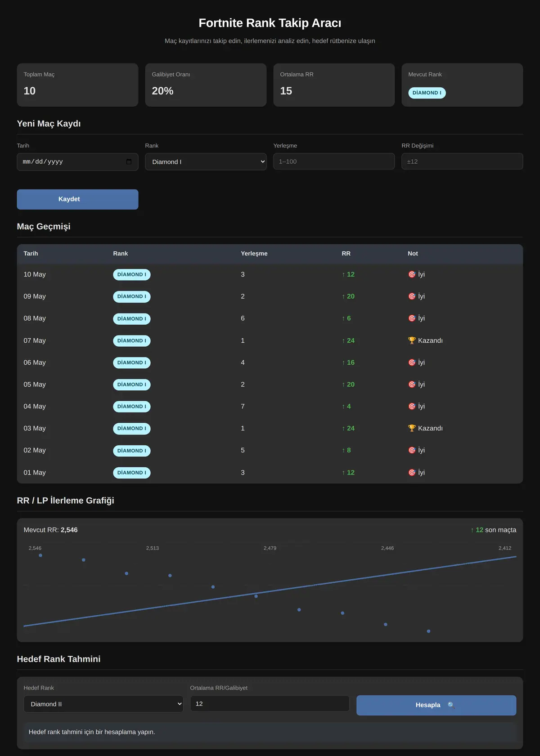Click the RR gain 4 in 04 May row
Viewport: 540px width, 756px height.
[x=346, y=407]
